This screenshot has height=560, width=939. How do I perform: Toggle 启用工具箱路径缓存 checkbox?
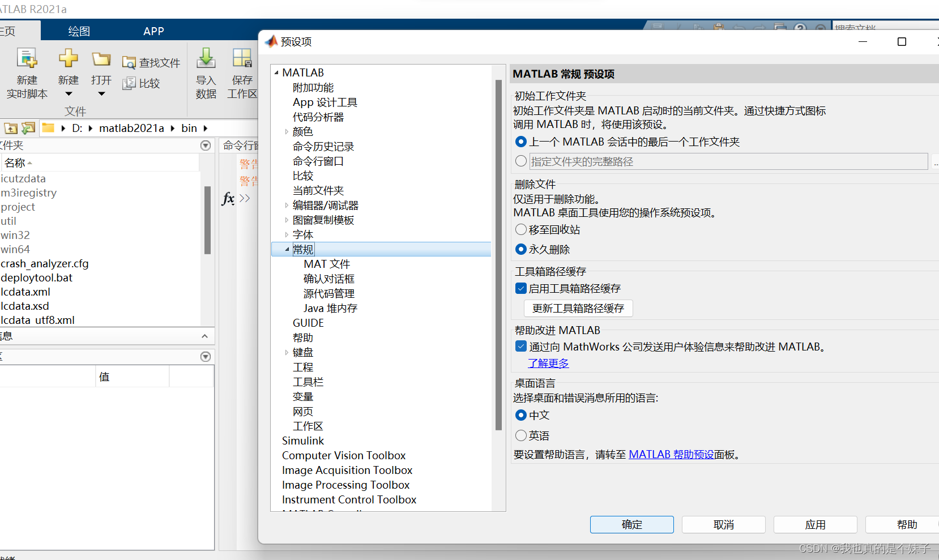521,288
